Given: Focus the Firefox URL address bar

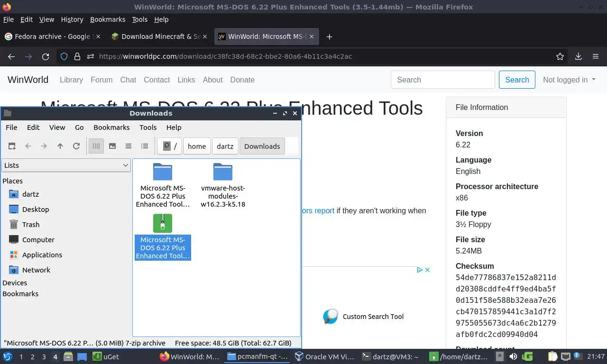Looking at the screenshot, I should point(313,56).
